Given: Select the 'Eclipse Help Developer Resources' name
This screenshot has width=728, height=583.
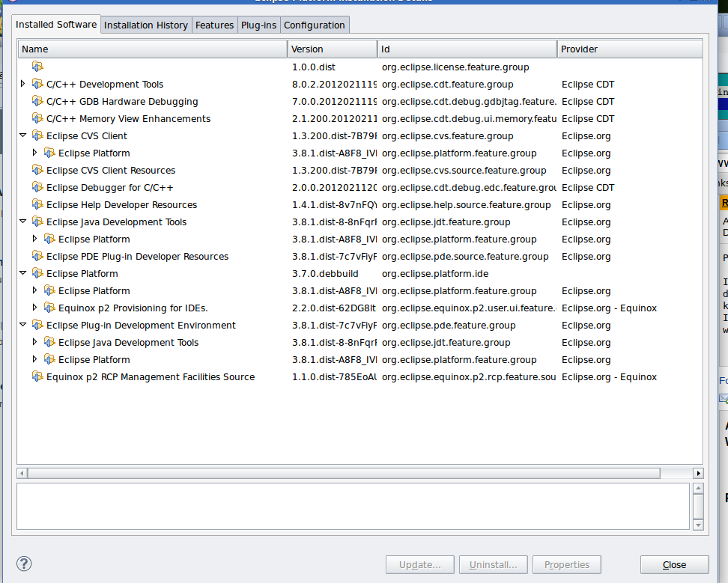Looking at the screenshot, I should [121, 204].
